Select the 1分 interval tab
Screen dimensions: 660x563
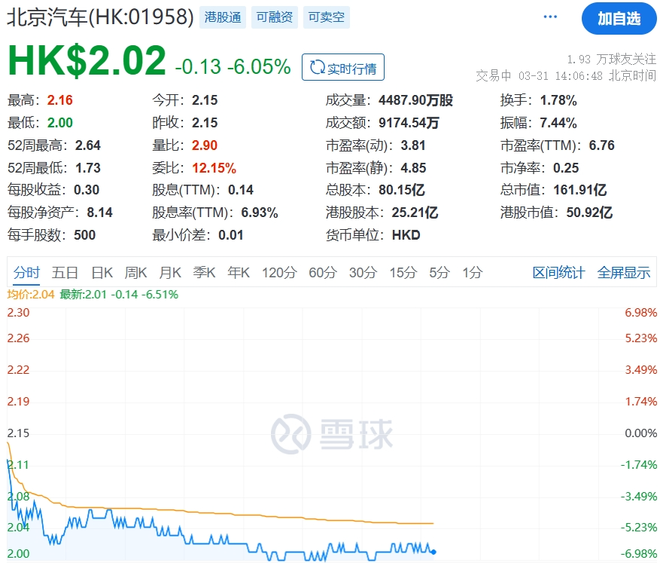[x=473, y=272]
